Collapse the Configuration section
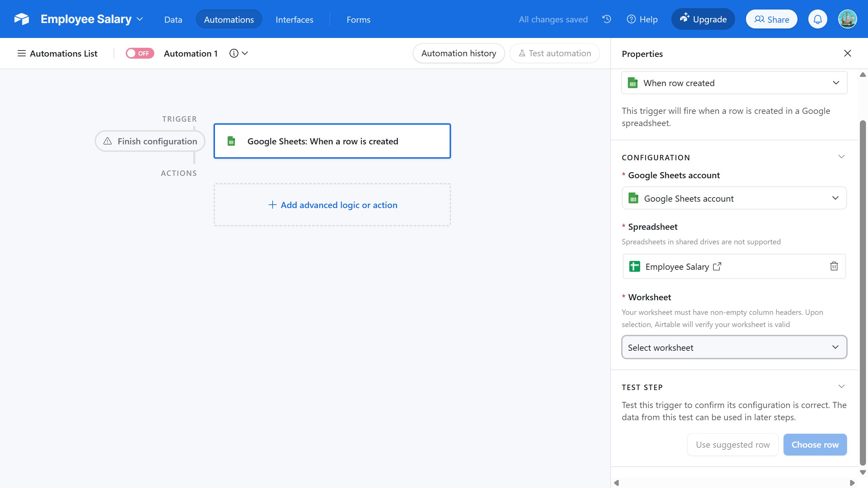868x488 pixels. click(841, 157)
